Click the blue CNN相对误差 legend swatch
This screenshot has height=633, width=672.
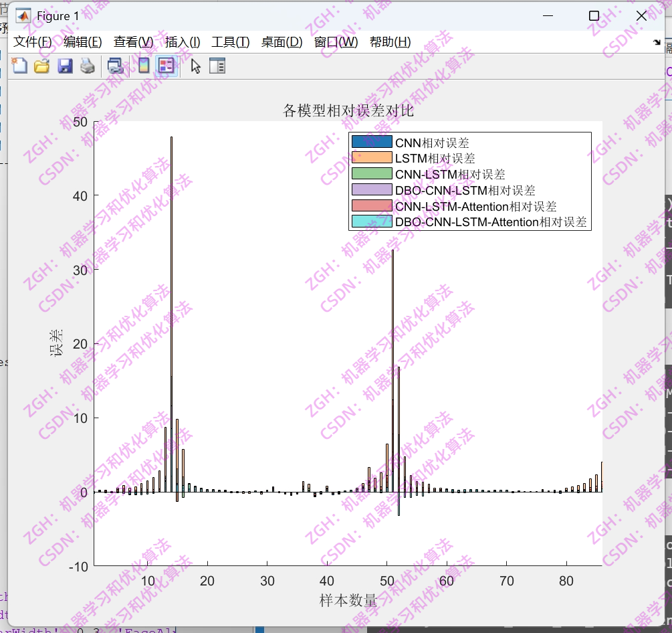pos(372,142)
